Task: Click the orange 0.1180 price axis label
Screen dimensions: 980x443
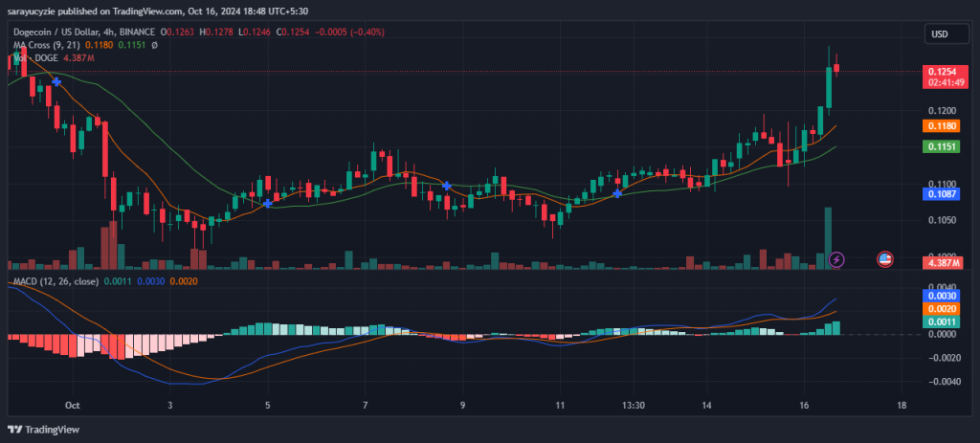Action: (x=939, y=126)
